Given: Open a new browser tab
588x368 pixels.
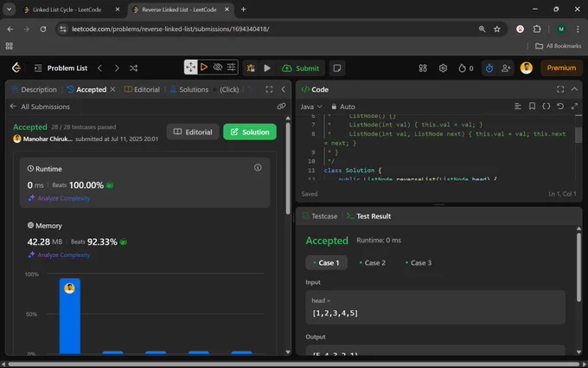Looking at the screenshot, I should (243, 10).
